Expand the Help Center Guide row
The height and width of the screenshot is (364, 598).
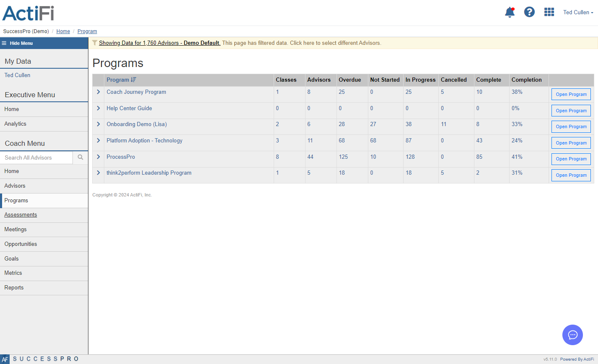point(98,108)
